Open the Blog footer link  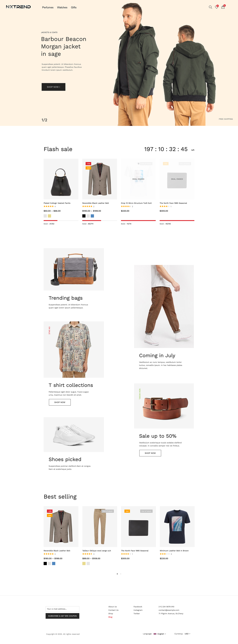pyautogui.click(x=110, y=617)
